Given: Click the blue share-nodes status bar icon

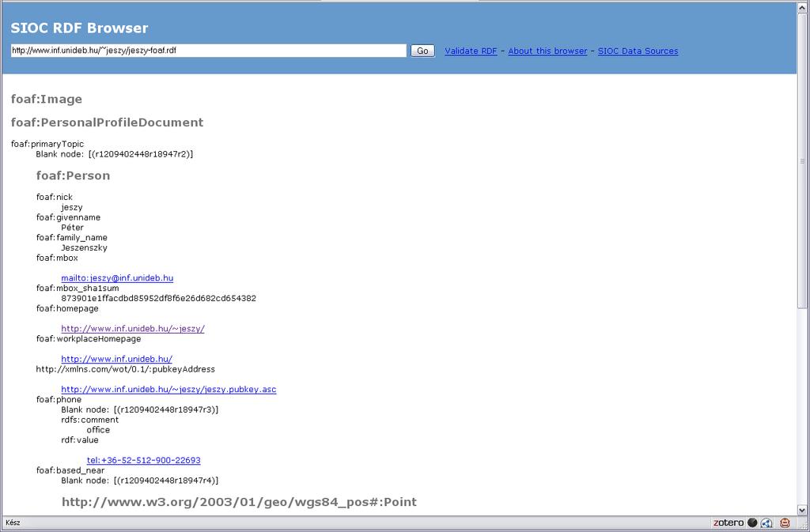Looking at the screenshot, I should pyautogui.click(x=766, y=523).
